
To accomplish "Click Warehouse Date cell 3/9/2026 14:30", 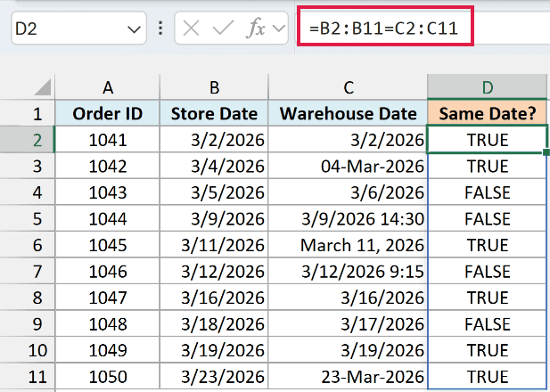I will pyautogui.click(x=348, y=218).
